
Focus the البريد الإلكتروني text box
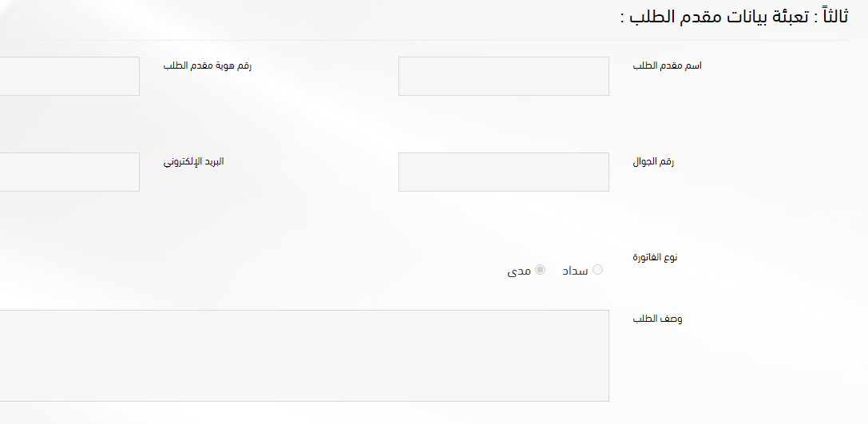[69, 172]
